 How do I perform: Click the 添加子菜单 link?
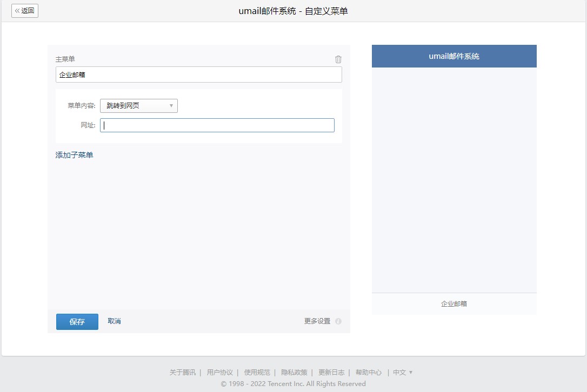click(74, 155)
